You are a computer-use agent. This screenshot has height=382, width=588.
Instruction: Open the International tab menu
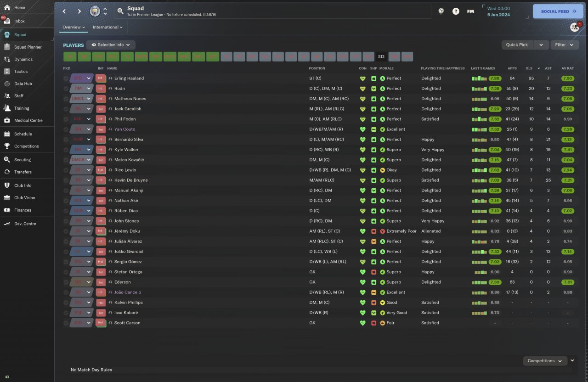(107, 27)
